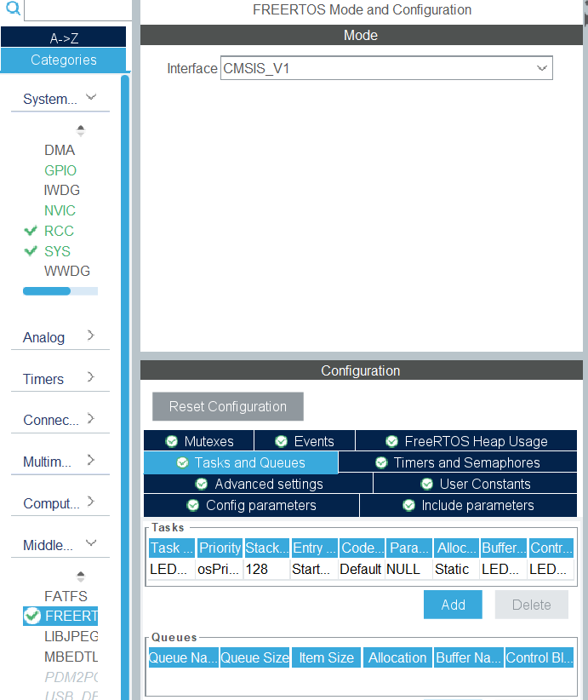Click the Task Name column header

point(172,548)
